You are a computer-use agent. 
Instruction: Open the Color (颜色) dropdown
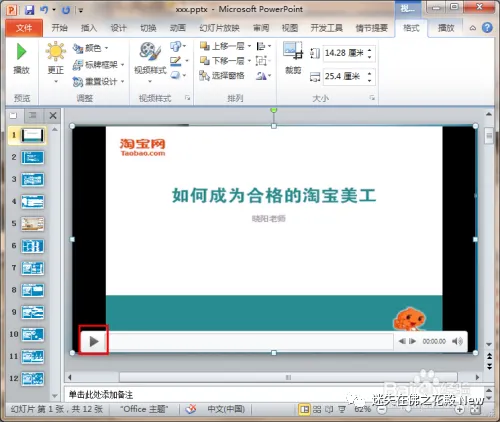pyautogui.click(x=91, y=48)
